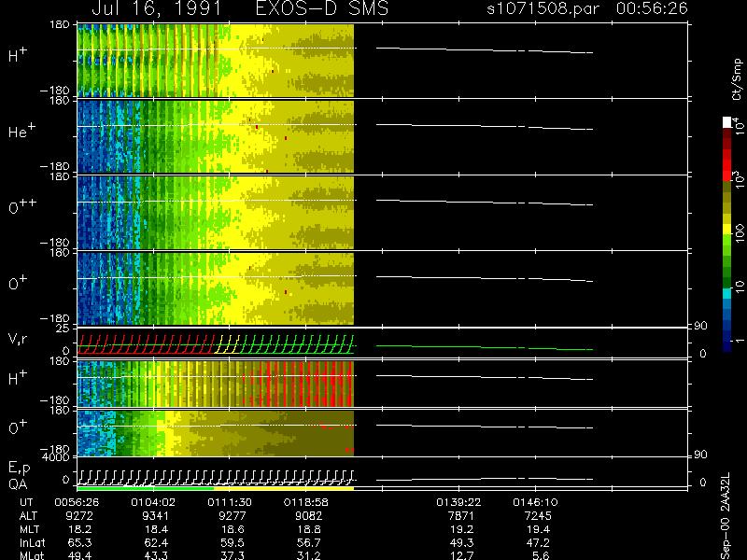This screenshot has width=747, height=560.
Task: Click ALT value 9341
Action: click(x=156, y=516)
